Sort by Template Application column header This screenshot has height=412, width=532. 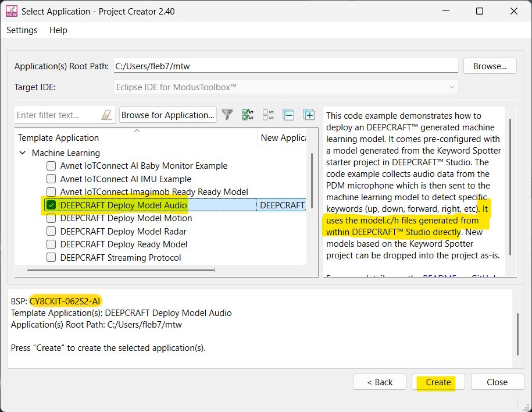(x=136, y=137)
